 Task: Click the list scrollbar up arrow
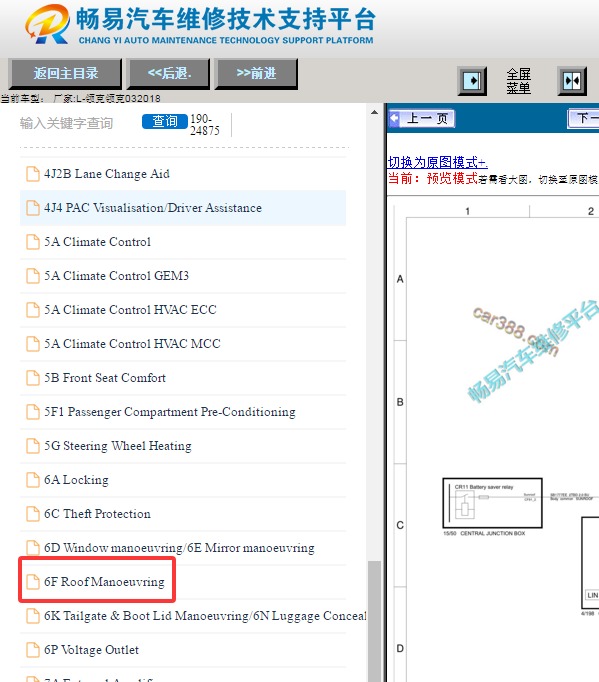tap(374, 112)
